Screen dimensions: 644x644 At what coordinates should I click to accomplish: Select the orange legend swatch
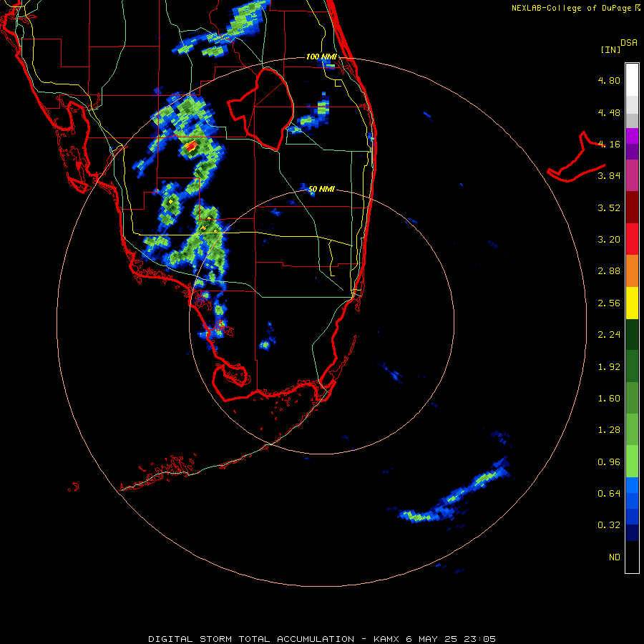click(632, 271)
